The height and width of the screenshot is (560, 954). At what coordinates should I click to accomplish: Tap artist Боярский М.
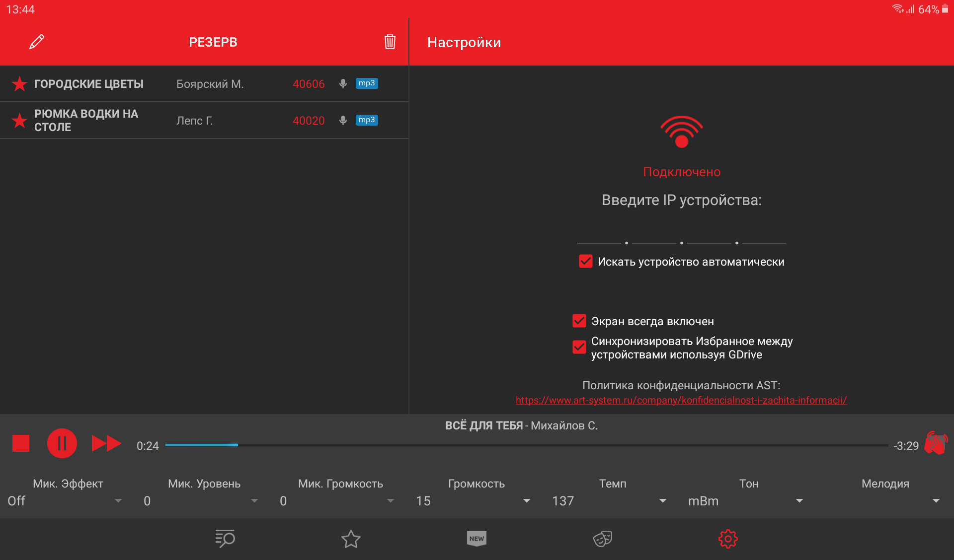point(210,84)
